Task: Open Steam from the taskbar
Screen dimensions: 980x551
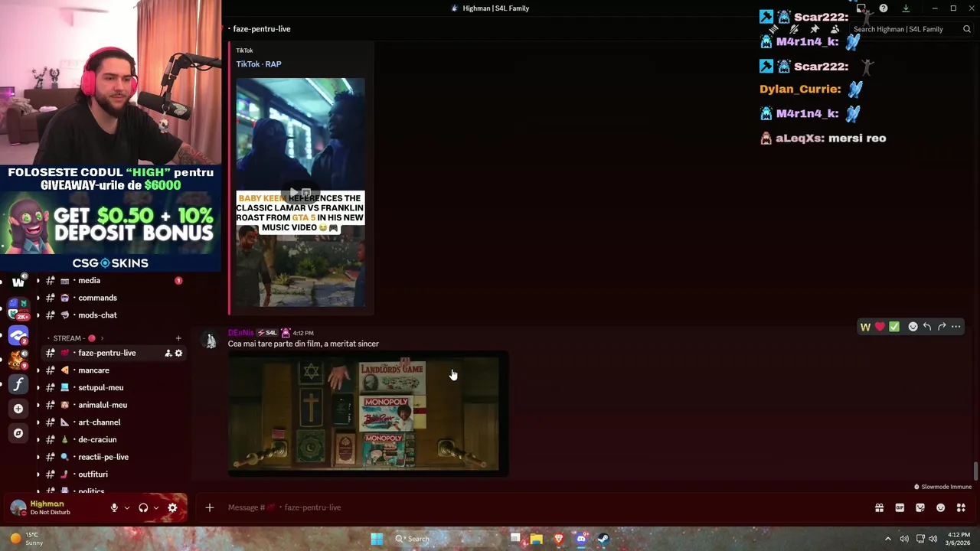Action: point(603,539)
